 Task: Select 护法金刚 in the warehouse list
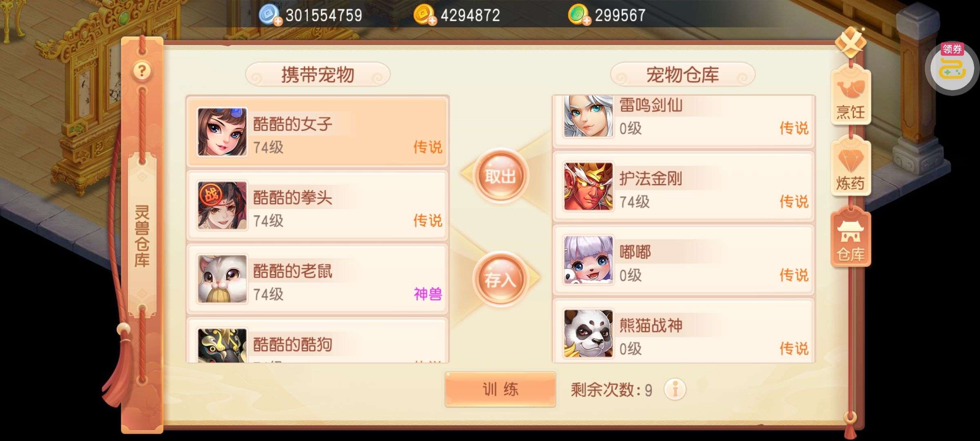684,187
